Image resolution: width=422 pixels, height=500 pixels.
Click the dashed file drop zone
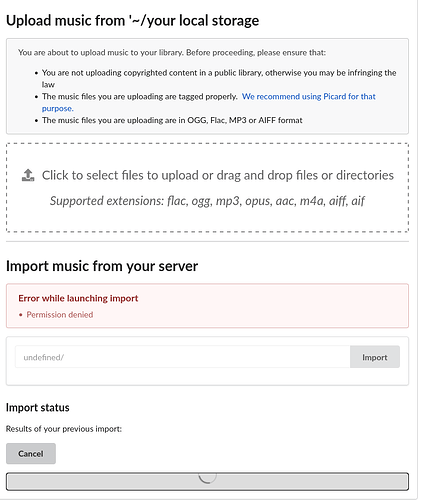pyautogui.click(x=207, y=188)
